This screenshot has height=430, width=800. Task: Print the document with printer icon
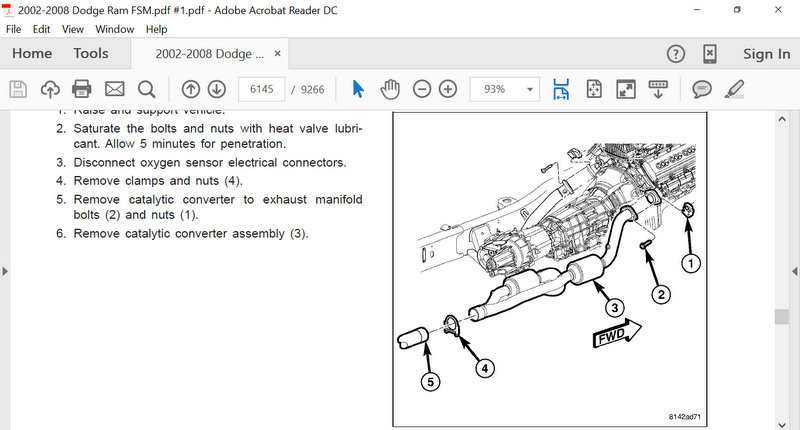coord(82,89)
